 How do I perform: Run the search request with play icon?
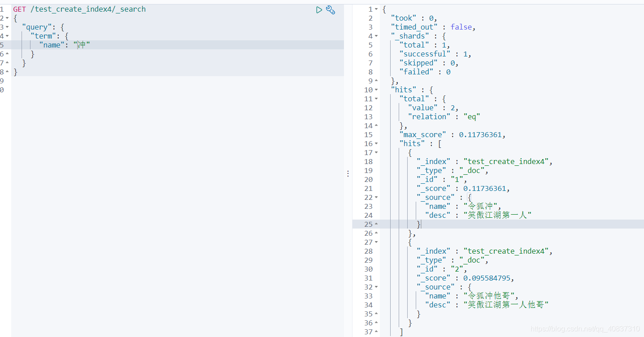(319, 10)
